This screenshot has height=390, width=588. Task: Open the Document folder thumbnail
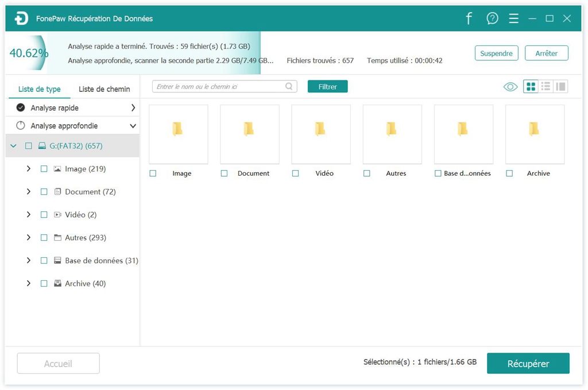[x=249, y=134]
